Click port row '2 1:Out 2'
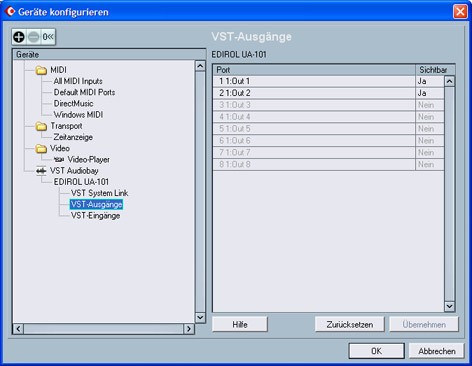 (314, 93)
